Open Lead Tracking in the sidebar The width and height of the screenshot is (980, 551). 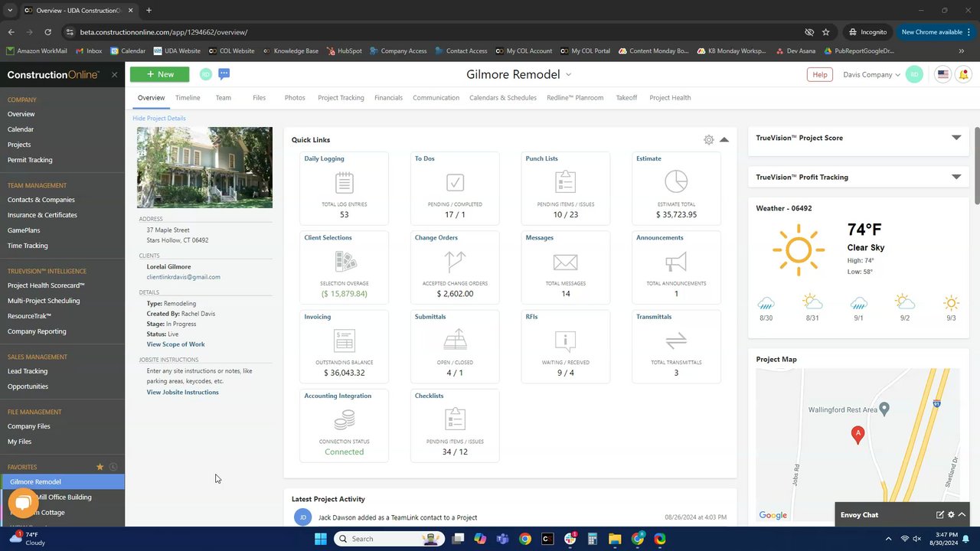tap(28, 371)
